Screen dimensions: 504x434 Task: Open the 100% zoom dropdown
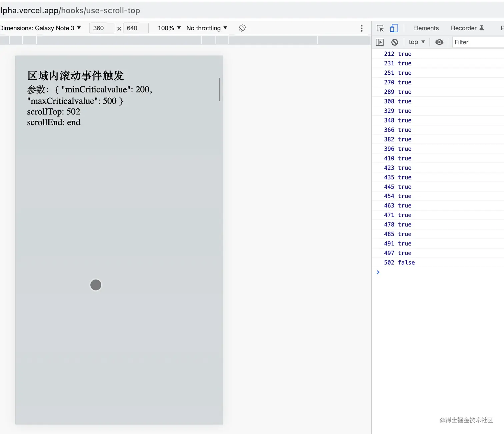(168, 28)
